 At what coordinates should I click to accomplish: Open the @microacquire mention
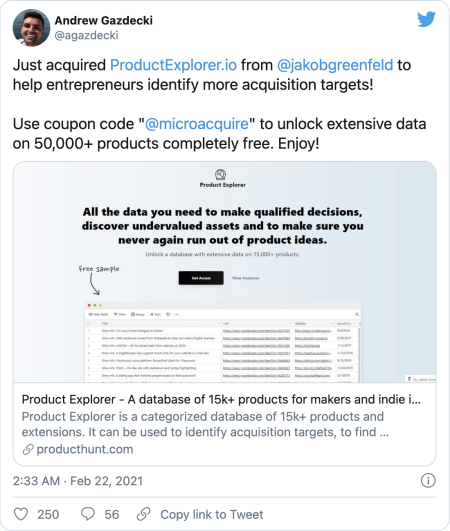coord(197,124)
